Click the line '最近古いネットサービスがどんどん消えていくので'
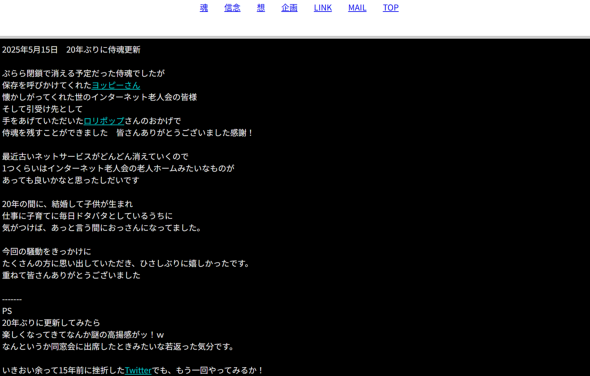Screen dimensions: 590x376 [x=95, y=157]
